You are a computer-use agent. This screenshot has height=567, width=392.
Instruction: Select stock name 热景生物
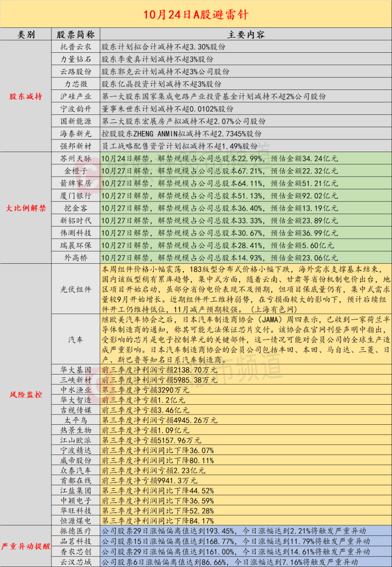click(76, 430)
